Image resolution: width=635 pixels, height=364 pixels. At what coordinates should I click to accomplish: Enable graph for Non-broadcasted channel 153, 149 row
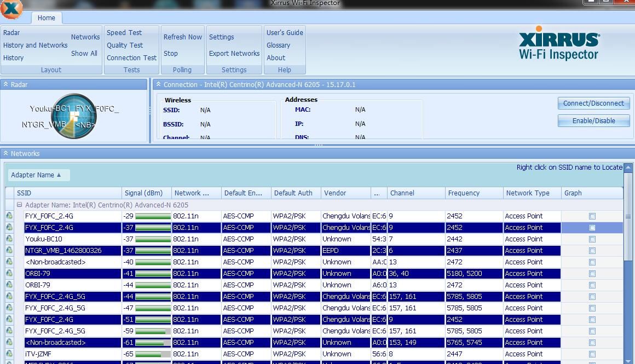click(592, 343)
